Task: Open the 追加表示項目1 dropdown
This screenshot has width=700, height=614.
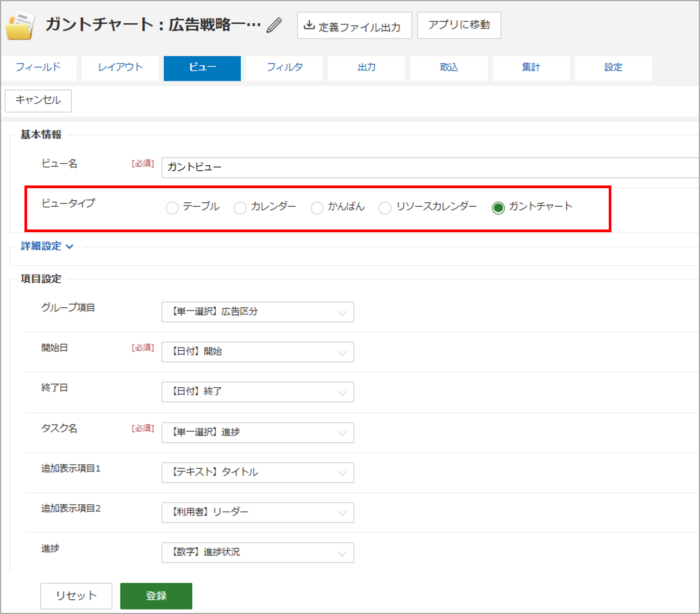Action: click(x=258, y=472)
